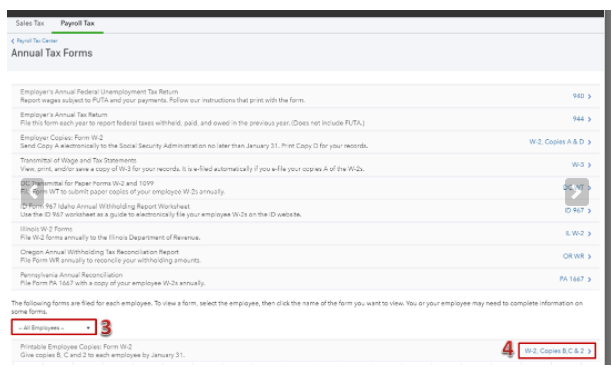Click chevron beside IL W-2 link

pyautogui.click(x=589, y=234)
